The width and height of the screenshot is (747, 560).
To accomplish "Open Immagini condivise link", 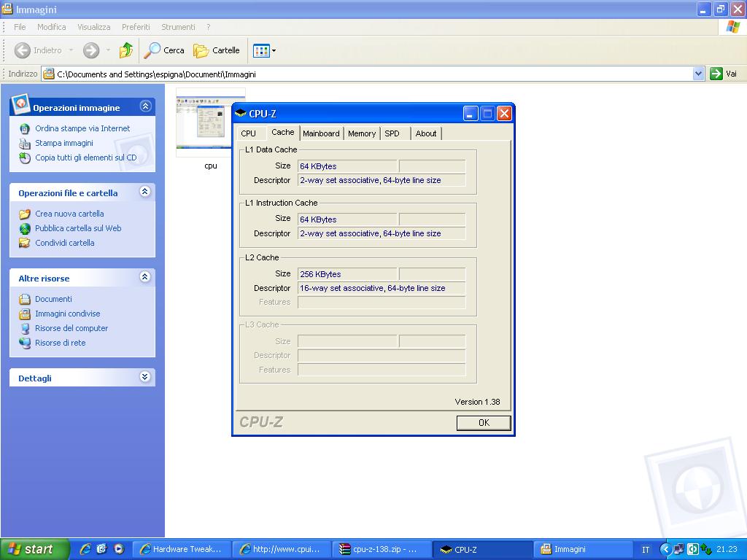I will (68, 314).
